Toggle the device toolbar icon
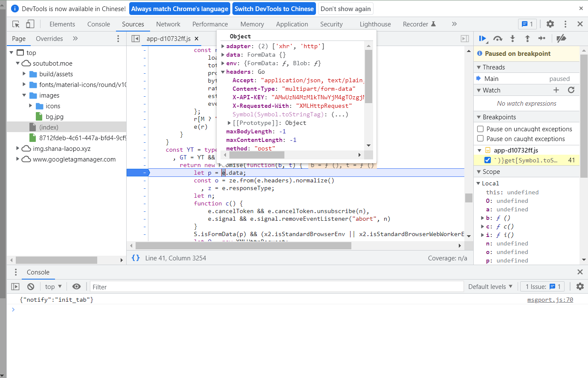Viewport: 588px width, 378px height. tap(30, 24)
